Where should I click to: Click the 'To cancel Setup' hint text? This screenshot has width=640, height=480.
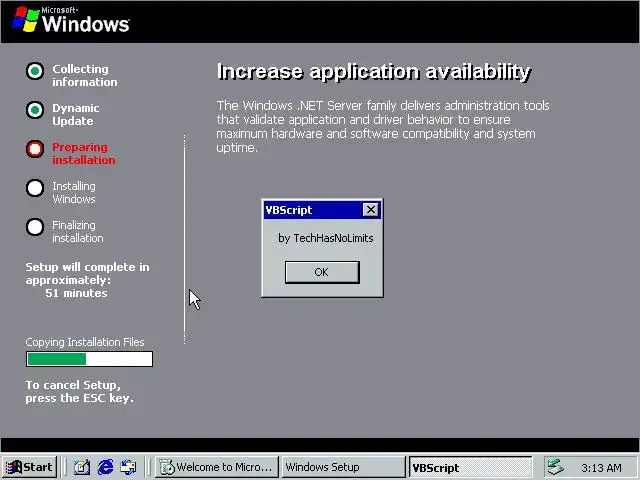pos(80,391)
